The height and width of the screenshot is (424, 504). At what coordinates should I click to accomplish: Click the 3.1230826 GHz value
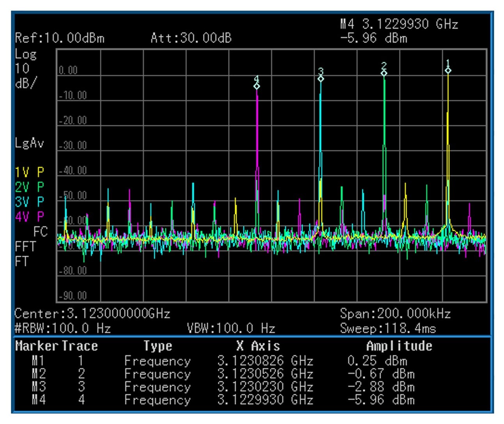265,361
